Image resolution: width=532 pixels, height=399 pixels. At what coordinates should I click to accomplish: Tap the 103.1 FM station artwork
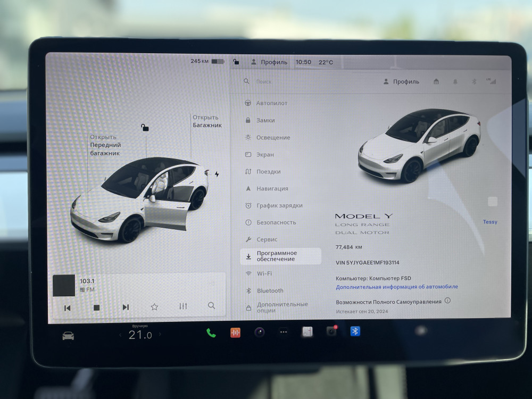coord(64,286)
